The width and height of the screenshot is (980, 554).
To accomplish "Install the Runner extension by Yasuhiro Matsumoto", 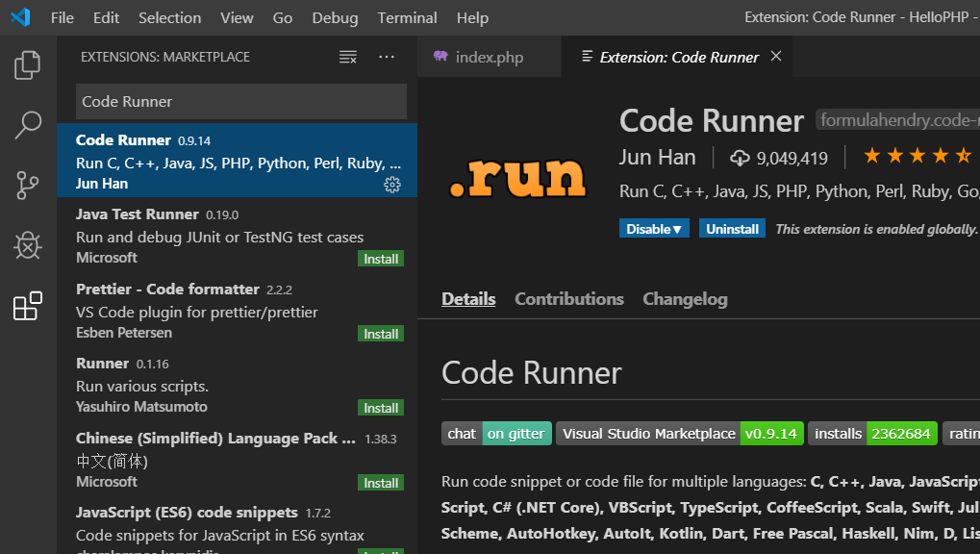I will tap(381, 408).
